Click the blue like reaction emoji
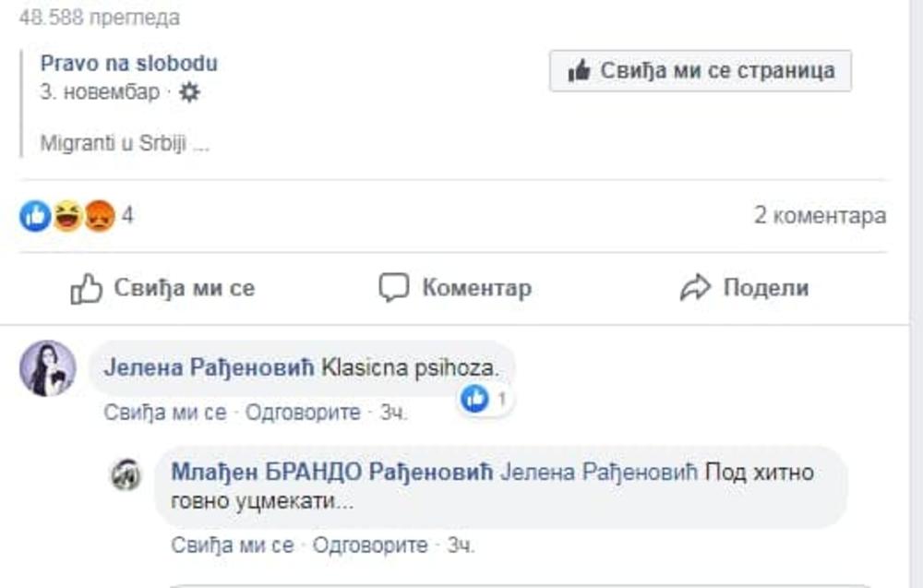 (35, 216)
